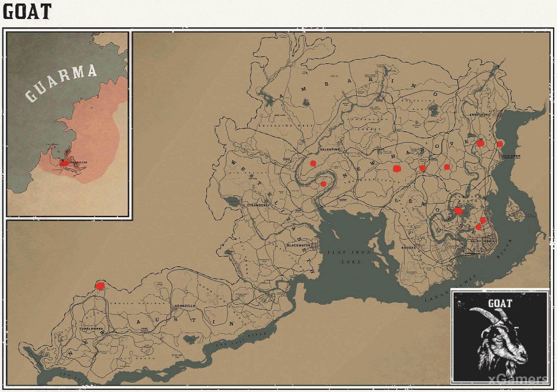Click red marker west of Van Horn label
Screen dimensions: 557x392
(x=480, y=143)
